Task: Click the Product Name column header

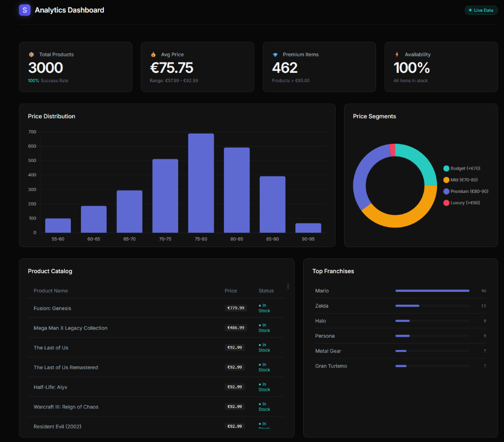Action: tap(51, 291)
